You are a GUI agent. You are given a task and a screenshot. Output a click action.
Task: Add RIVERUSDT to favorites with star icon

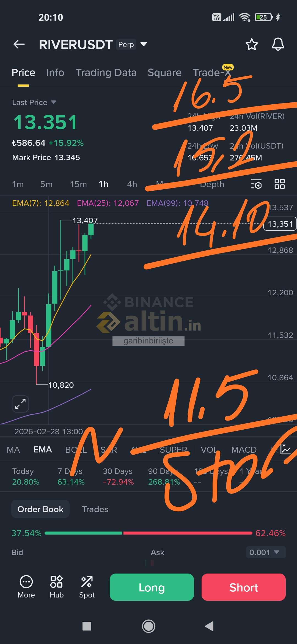[251, 44]
